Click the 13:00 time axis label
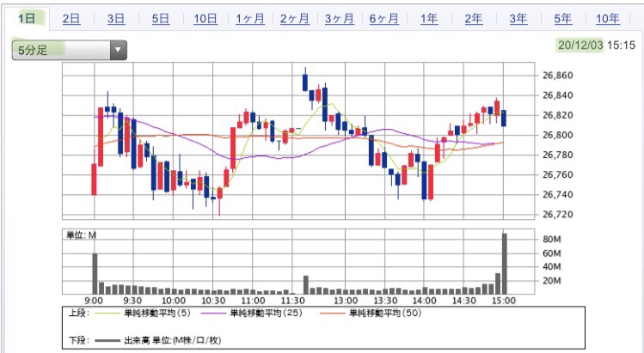 pos(346,301)
